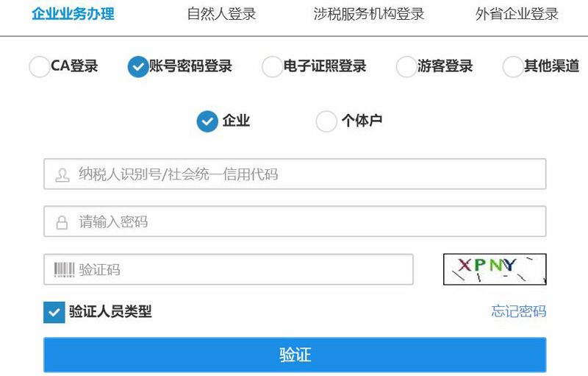Image resolution: width=588 pixels, height=376 pixels.
Task: Open the 忘记密码 link
Action: click(x=519, y=311)
